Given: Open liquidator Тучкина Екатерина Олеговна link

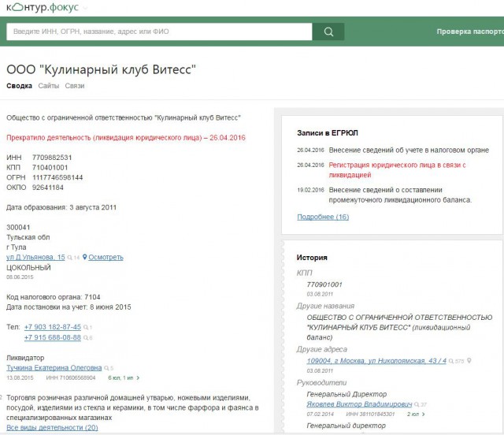Looking at the screenshot, I should 54,368.
